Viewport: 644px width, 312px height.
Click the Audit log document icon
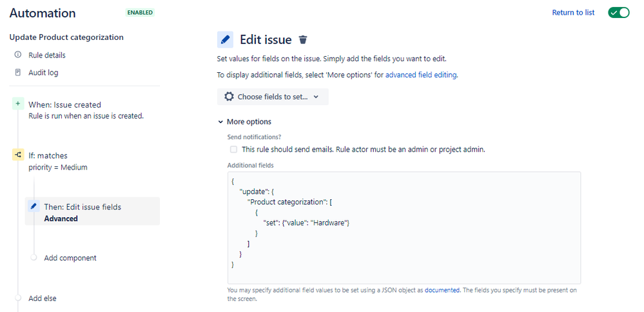click(x=17, y=72)
